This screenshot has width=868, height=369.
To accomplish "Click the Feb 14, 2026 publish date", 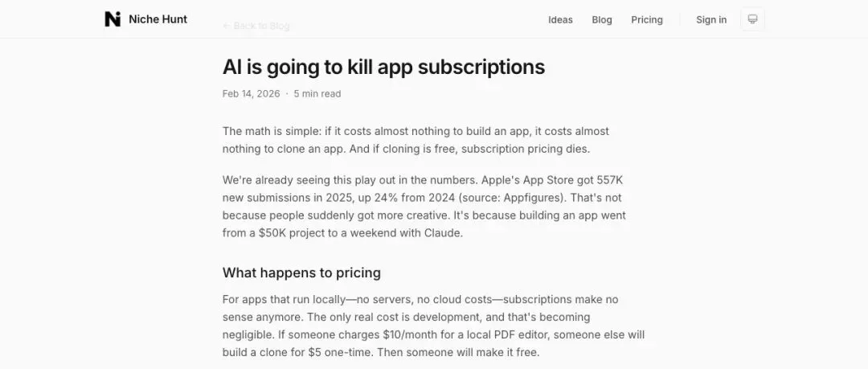I will 251,94.
